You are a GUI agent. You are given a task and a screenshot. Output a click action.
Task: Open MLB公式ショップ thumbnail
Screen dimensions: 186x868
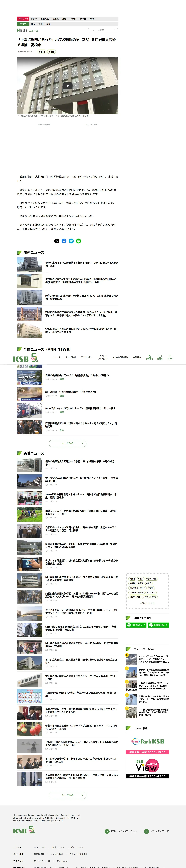click(x=30, y=410)
